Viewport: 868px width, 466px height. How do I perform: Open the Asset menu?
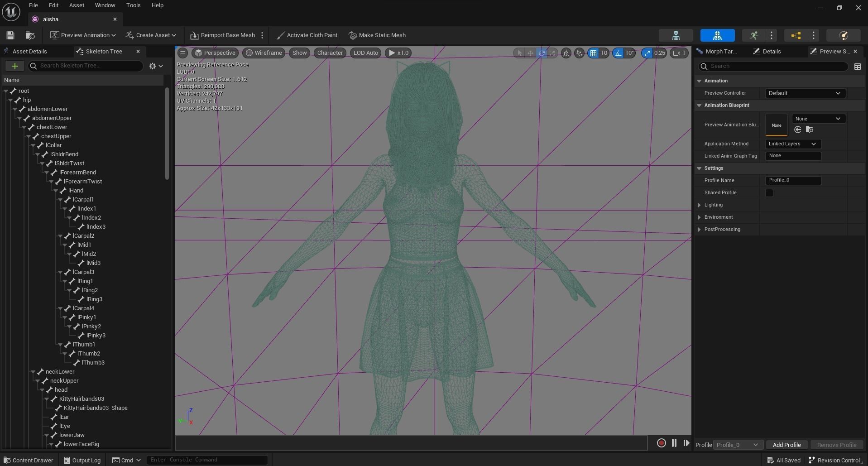click(77, 5)
